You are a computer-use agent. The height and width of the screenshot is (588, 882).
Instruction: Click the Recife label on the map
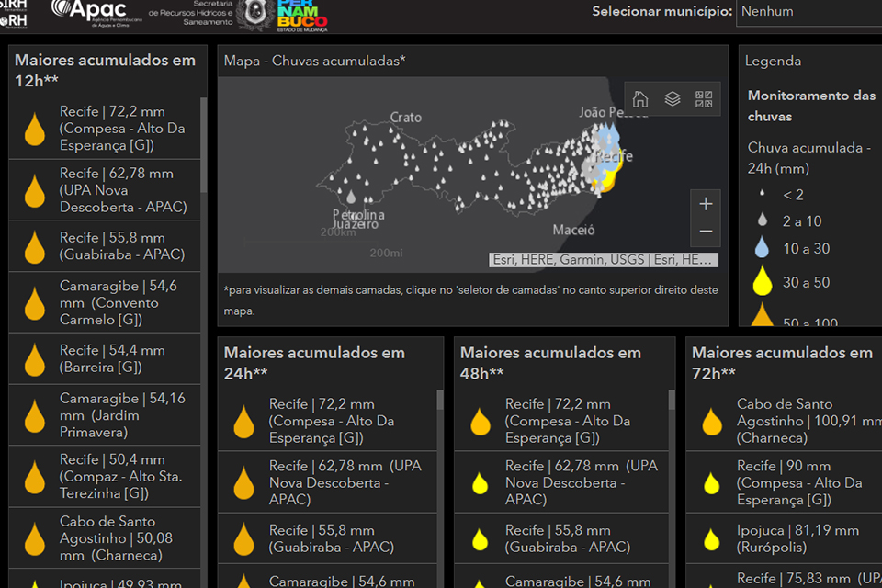615,156
